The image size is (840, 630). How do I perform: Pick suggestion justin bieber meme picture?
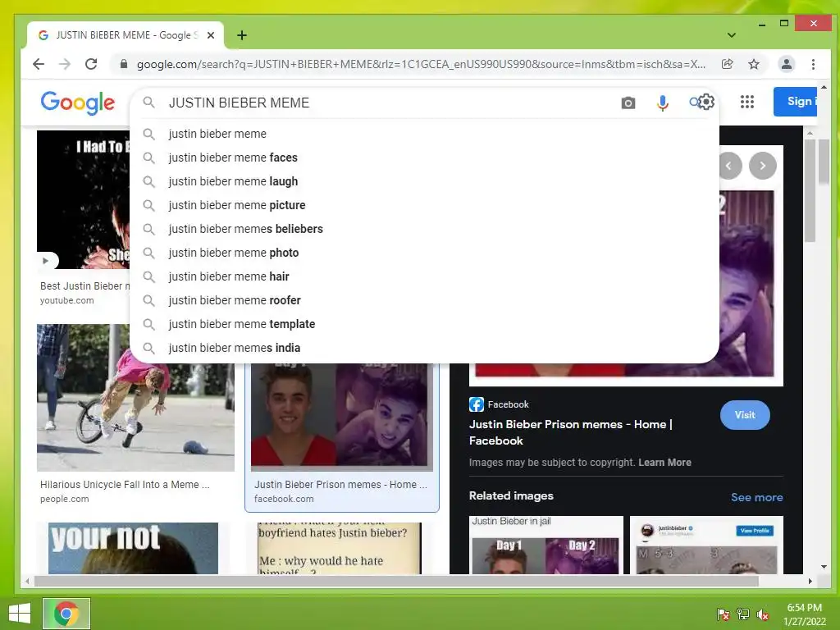point(424,205)
